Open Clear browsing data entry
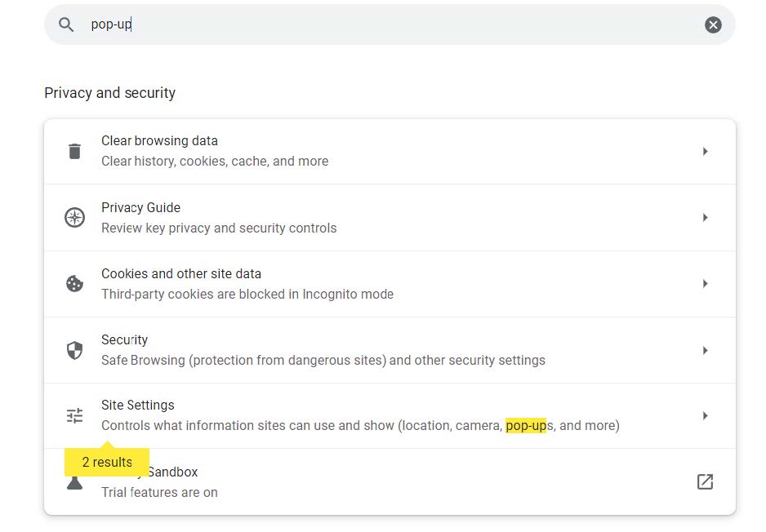Screen dimensions: 766x532 [x=390, y=151]
